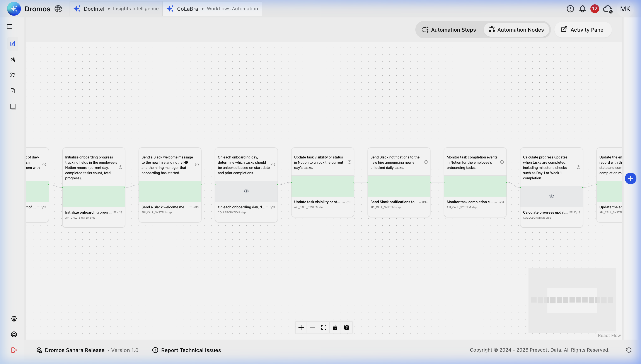Enable Automation Nodes view

(x=517, y=29)
